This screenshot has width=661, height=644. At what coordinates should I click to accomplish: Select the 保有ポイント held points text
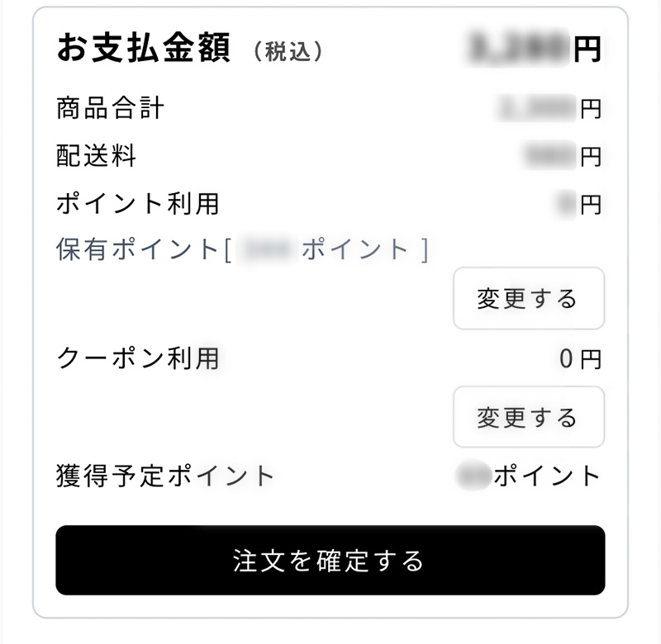(x=132, y=249)
